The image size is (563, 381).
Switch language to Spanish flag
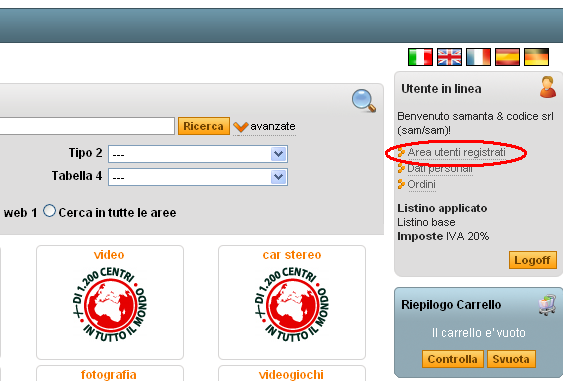(507, 57)
